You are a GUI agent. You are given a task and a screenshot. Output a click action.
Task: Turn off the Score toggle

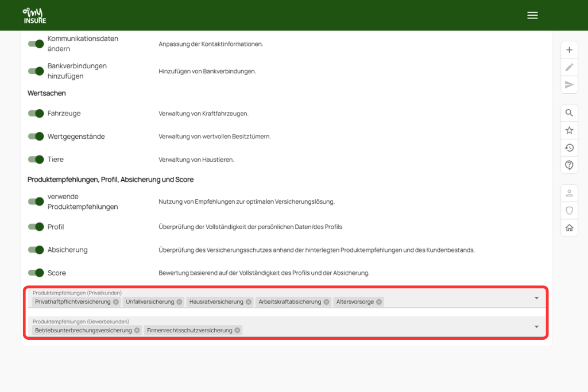[x=36, y=273]
